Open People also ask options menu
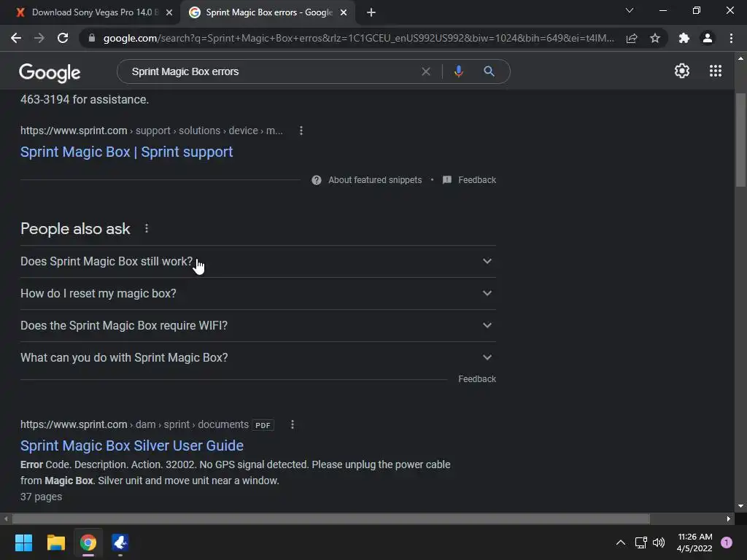The width and height of the screenshot is (747, 560). [x=147, y=228]
